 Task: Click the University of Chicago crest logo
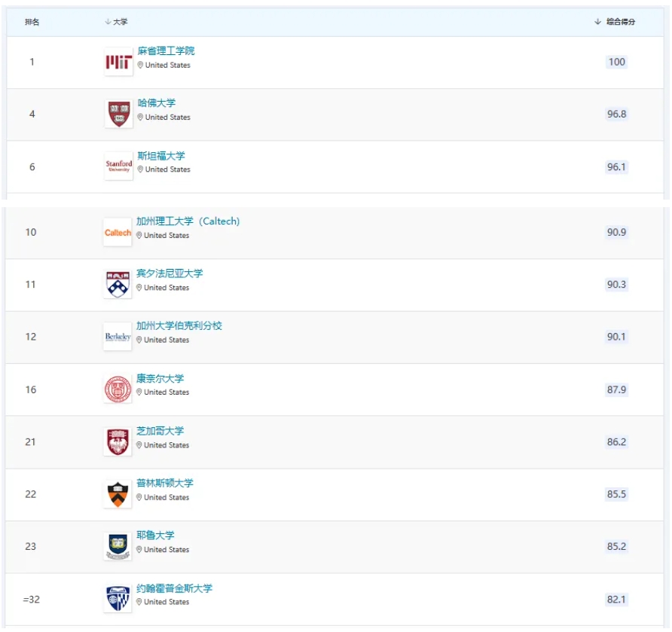pyautogui.click(x=118, y=442)
